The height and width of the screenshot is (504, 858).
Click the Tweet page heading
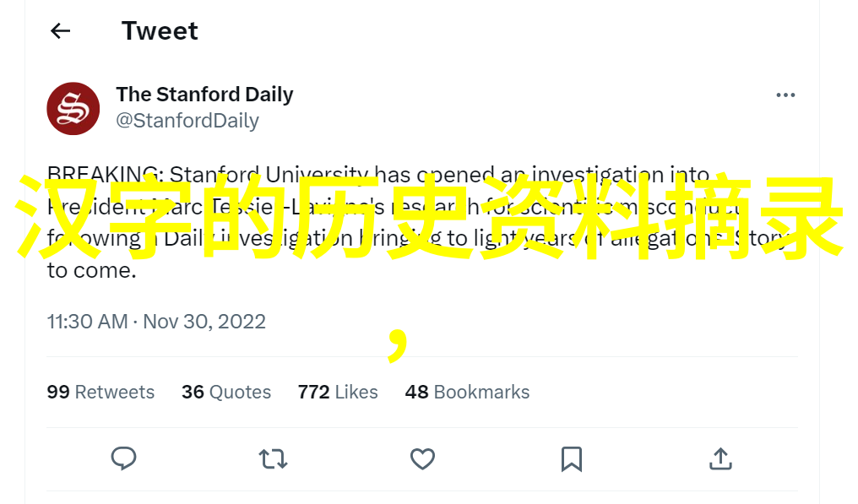[160, 31]
